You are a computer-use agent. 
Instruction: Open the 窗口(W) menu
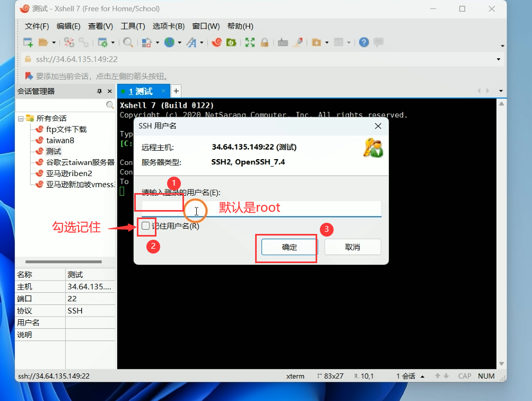click(x=206, y=26)
